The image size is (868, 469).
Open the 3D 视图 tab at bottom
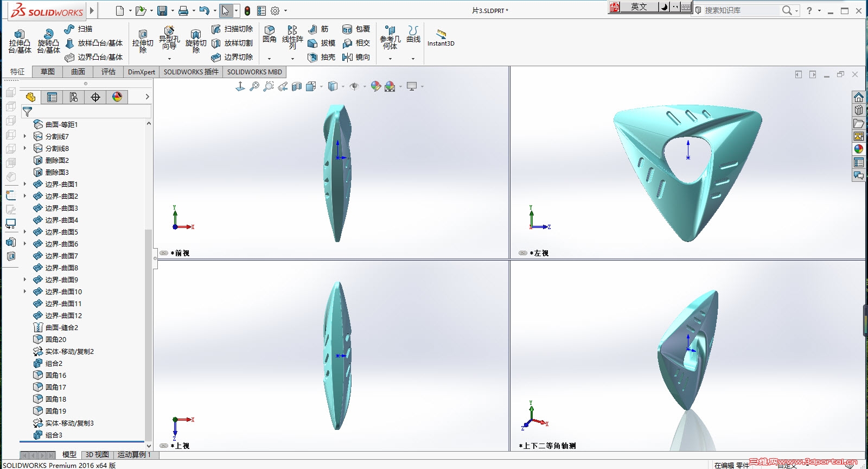pos(97,455)
